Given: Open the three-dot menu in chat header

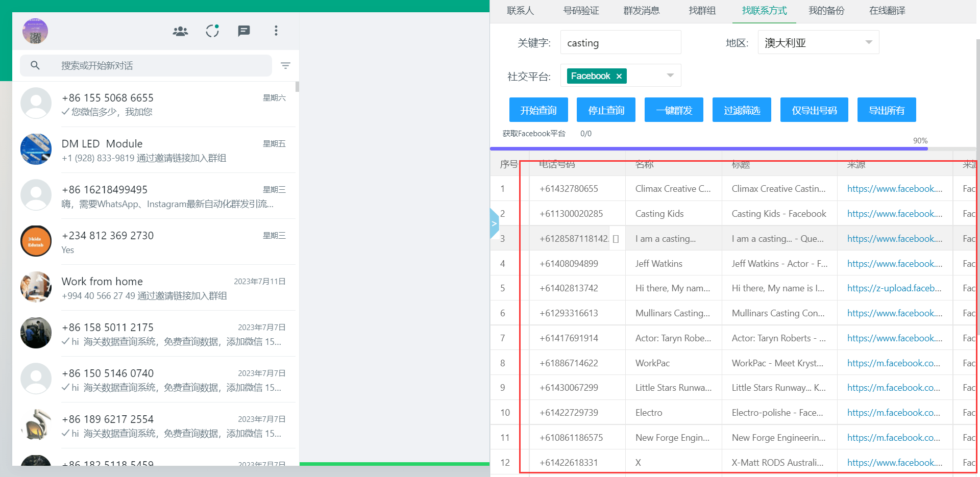Looking at the screenshot, I should [276, 31].
